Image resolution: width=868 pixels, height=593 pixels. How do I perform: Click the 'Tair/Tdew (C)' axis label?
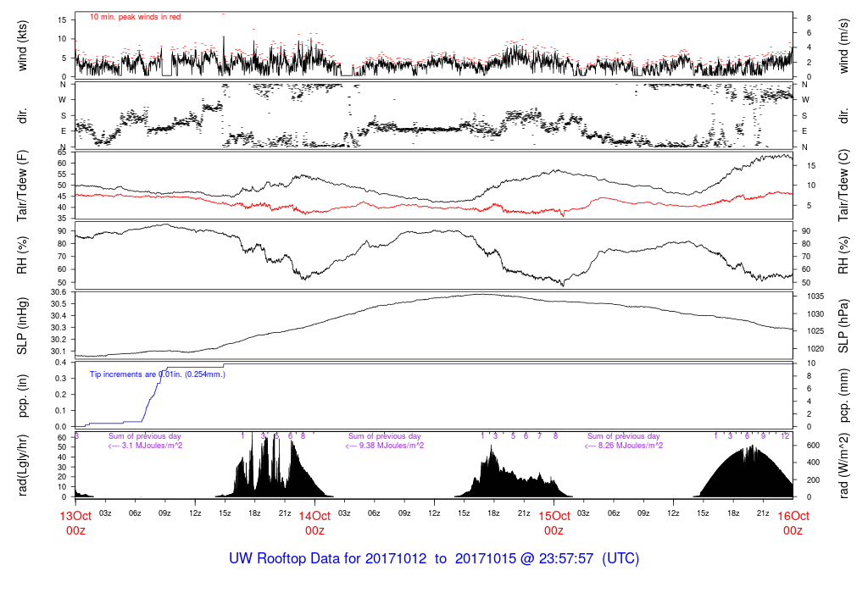(843, 186)
